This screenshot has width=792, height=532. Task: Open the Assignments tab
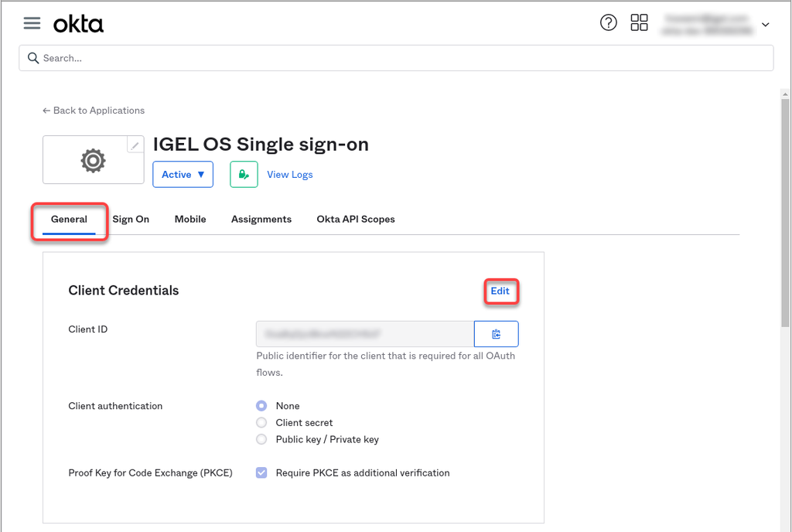point(261,220)
